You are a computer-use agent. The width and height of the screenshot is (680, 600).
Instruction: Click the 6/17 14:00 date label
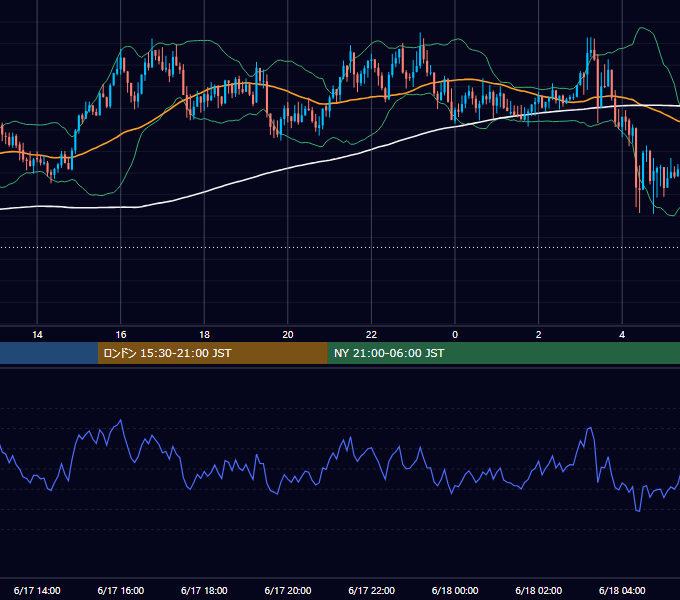click(x=37, y=590)
